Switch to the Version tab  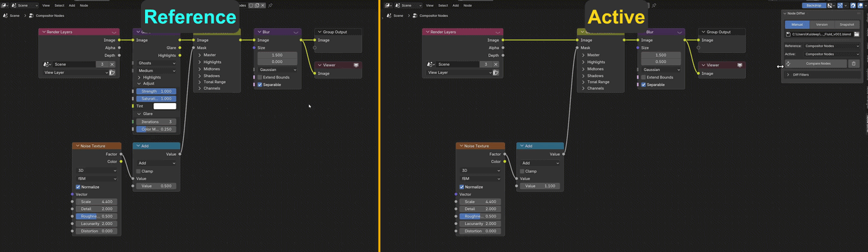[x=822, y=24]
